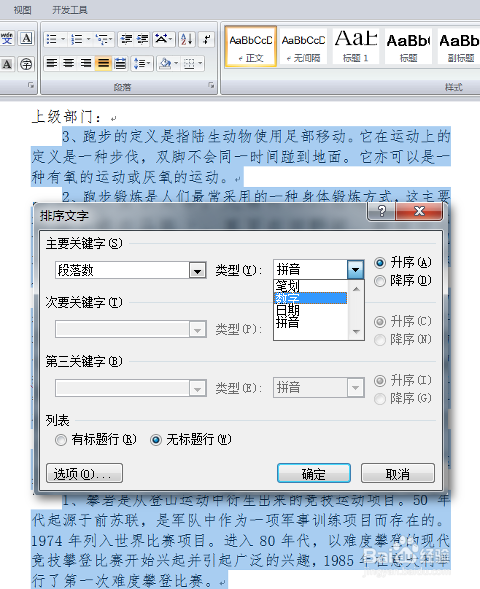Switch to the 开发工具 ribbon tab

coord(70,10)
